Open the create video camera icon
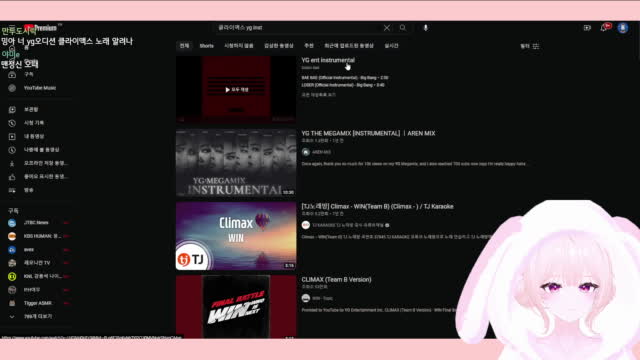Viewport: 640px width, 360px height. [x=587, y=28]
